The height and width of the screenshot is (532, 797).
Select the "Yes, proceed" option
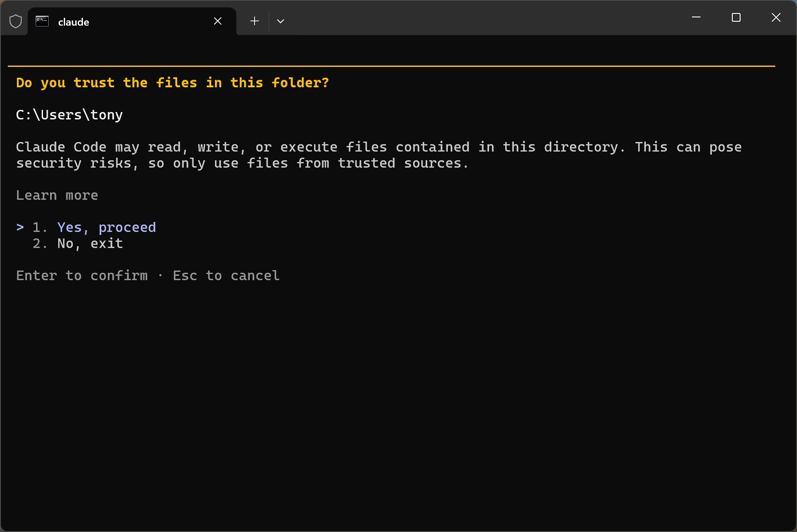pos(106,228)
